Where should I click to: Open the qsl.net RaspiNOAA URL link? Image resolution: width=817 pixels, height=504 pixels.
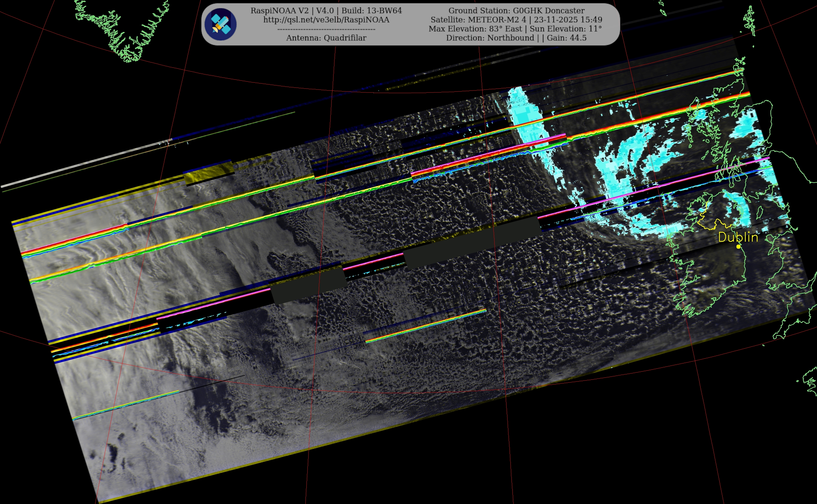click(326, 20)
